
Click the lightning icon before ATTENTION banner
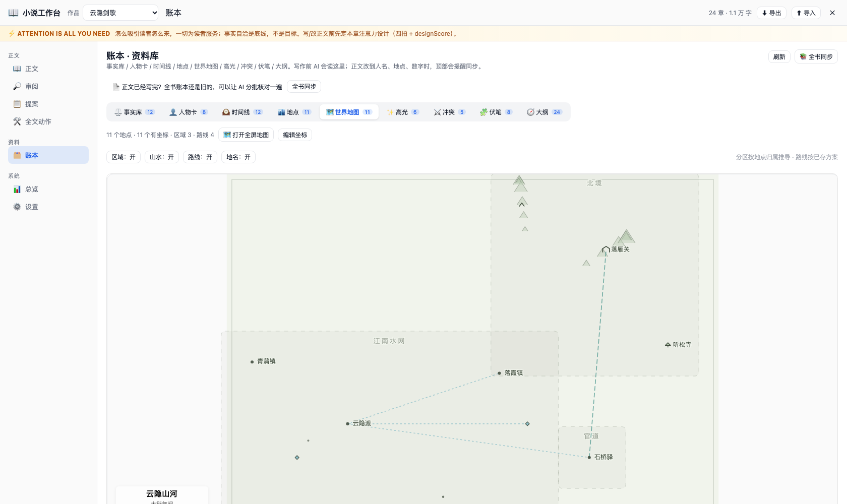[12, 33]
